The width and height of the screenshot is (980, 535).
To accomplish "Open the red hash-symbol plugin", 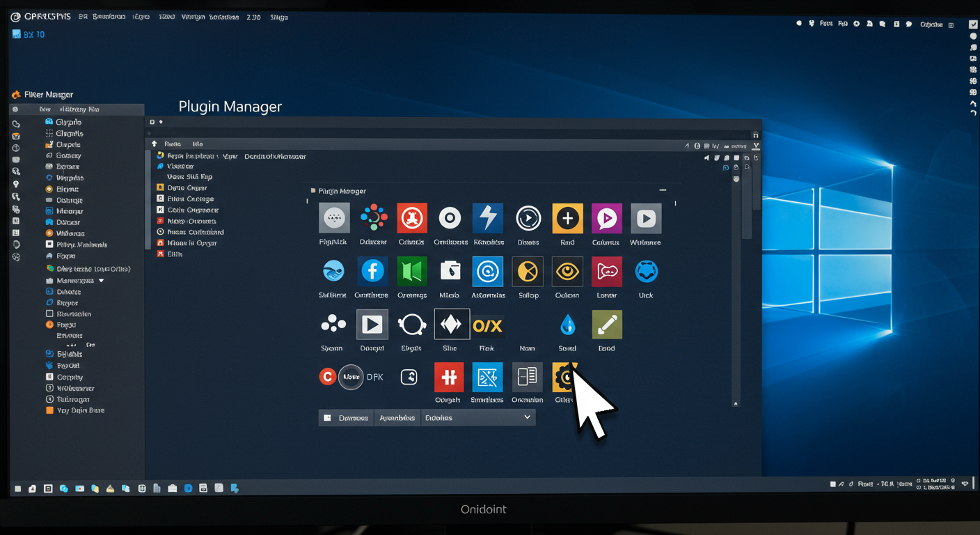I will 448,378.
